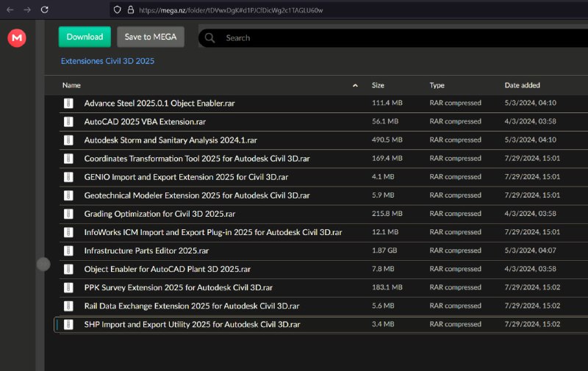Select GENIO Import and Export Extension 2025 file
588x371 pixels.
pyautogui.click(x=186, y=177)
